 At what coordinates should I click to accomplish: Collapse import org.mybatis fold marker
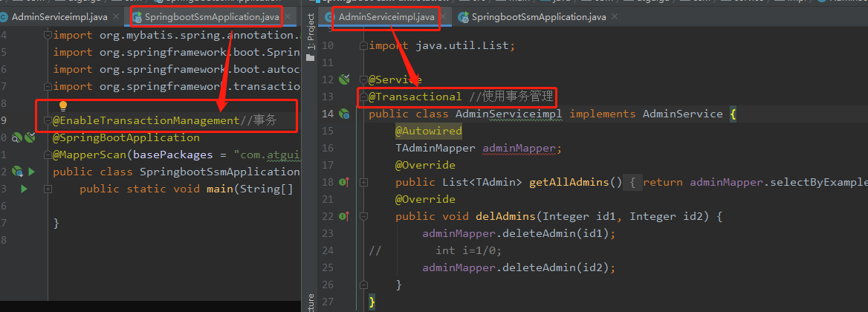coord(48,36)
